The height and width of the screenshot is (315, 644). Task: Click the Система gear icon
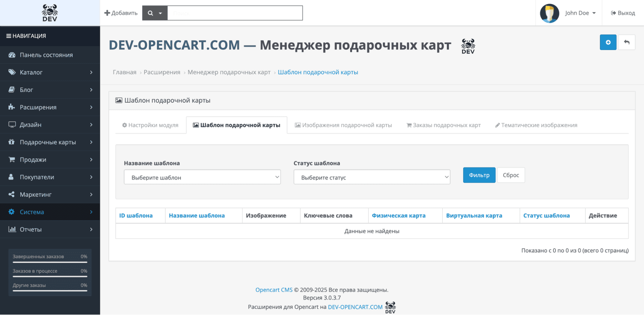[12, 212]
